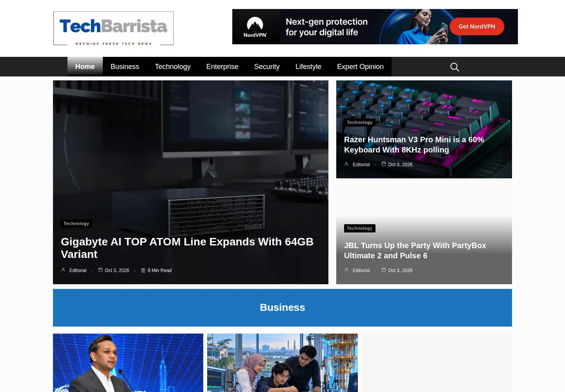Open the Business menu item
The image size is (565, 392).
(125, 67)
